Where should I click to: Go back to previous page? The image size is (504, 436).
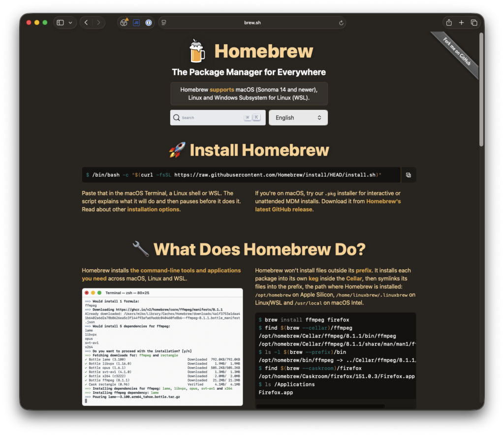86,23
